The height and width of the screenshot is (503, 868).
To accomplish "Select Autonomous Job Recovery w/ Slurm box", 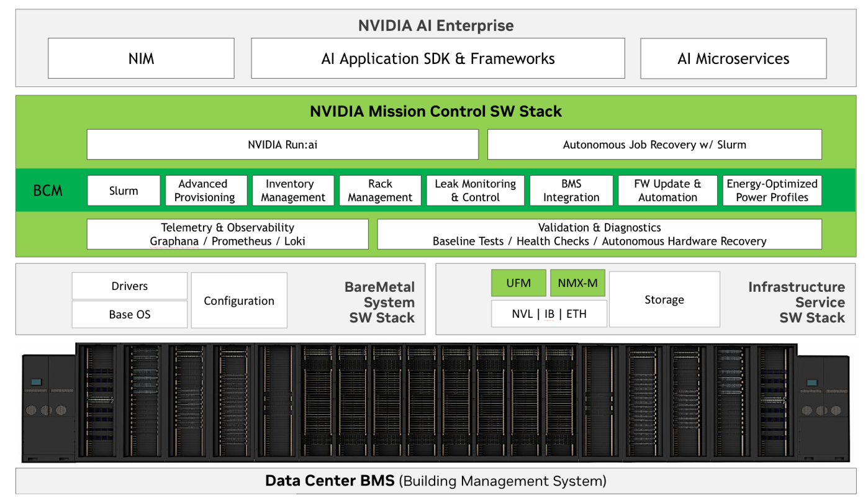I will 654,144.
